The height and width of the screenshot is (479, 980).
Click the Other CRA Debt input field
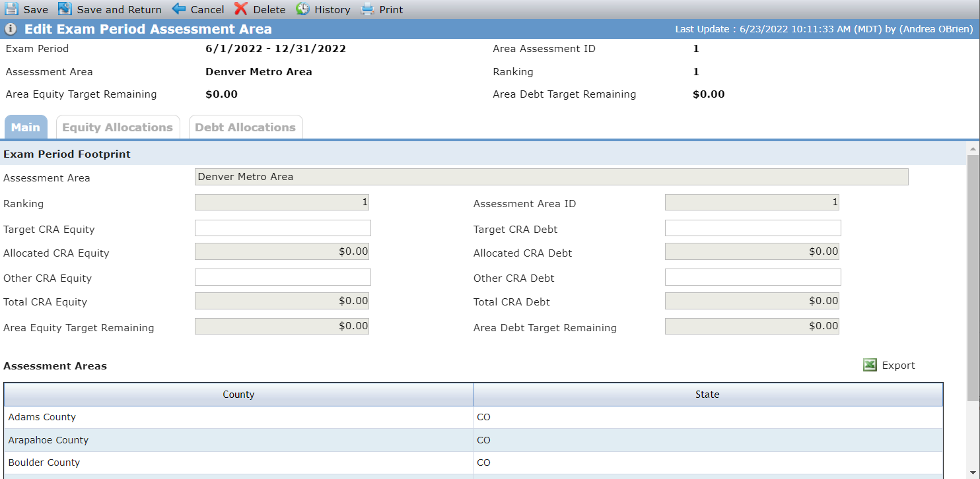click(x=753, y=277)
